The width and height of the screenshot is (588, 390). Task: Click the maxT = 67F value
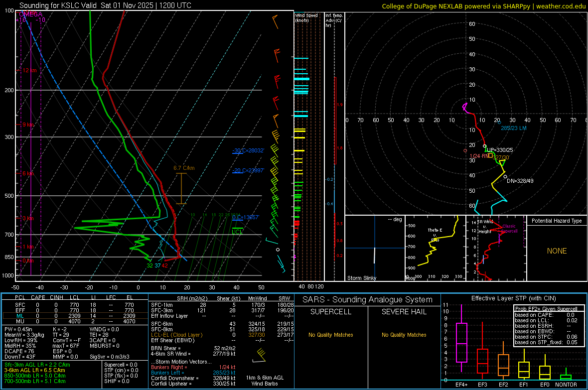(x=66, y=346)
